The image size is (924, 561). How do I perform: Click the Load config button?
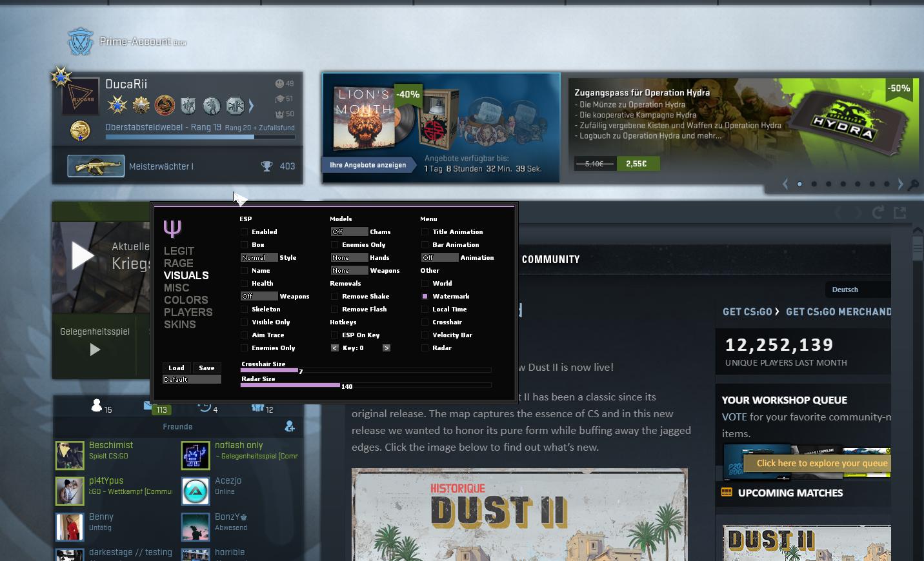click(x=176, y=368)
